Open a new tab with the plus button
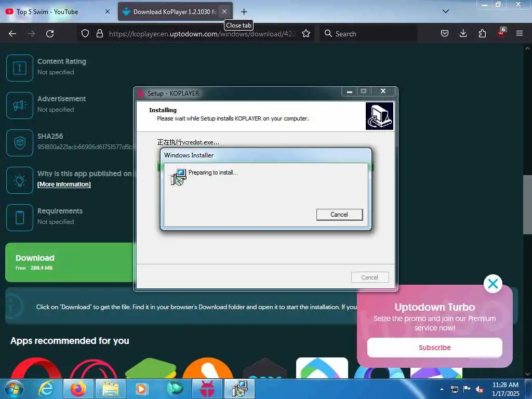This screenshot has width=532, height=399. coord(244,12)
